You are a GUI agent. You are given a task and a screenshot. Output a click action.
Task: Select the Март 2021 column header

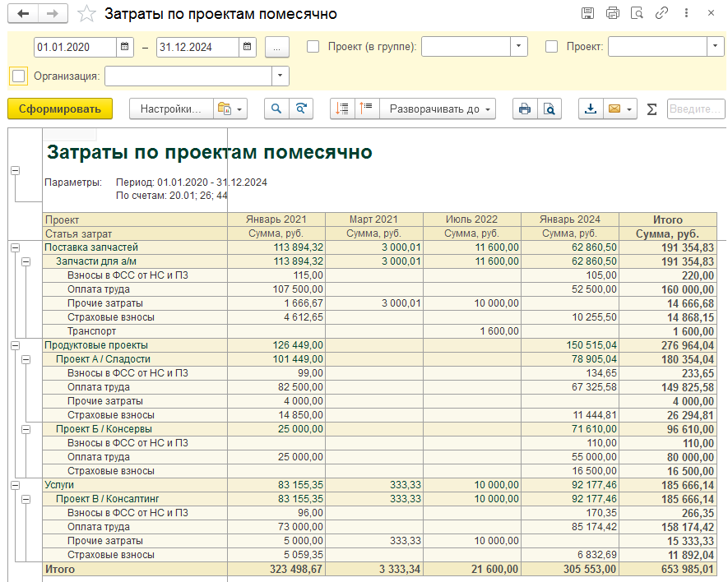374,219
